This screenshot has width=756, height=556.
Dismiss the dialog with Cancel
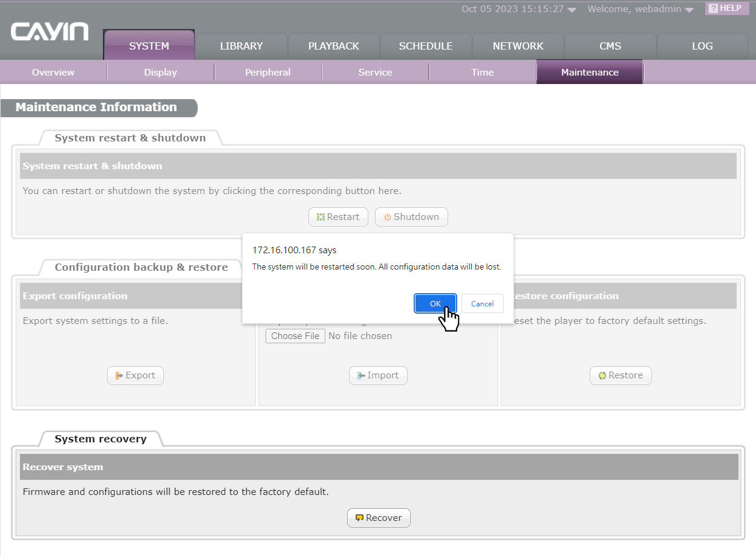point(483,303)
